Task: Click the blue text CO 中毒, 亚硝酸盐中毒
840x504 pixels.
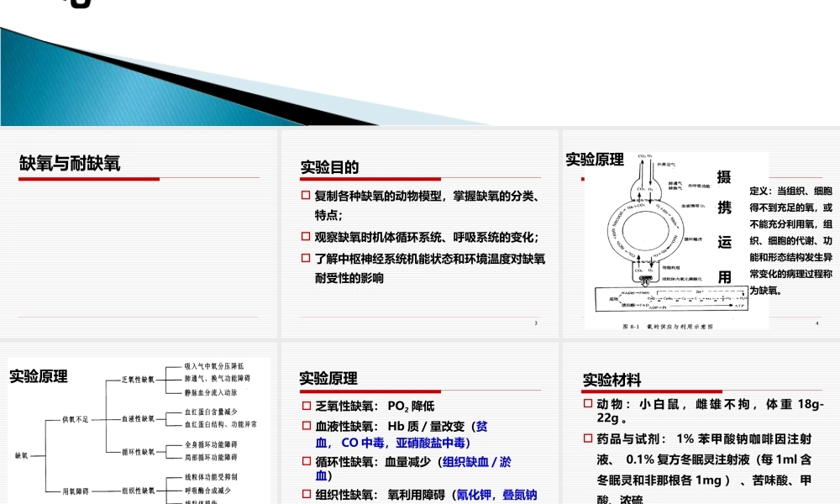Action: [406, 443]
